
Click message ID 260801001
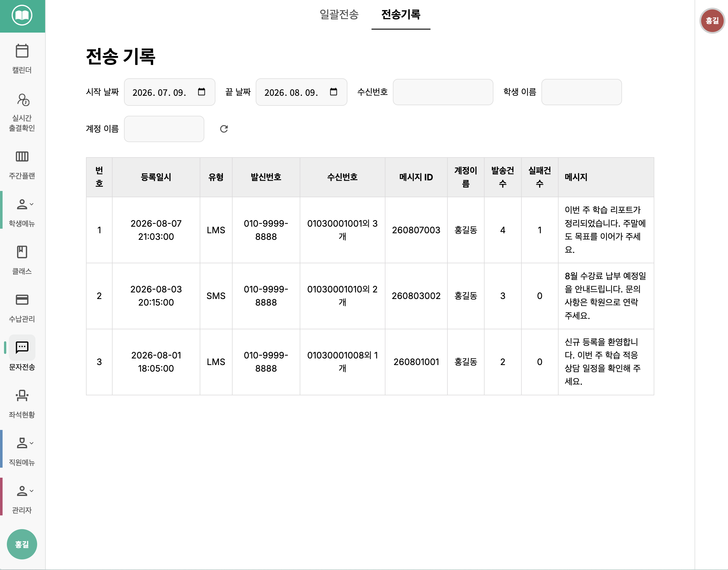[416, 362]
